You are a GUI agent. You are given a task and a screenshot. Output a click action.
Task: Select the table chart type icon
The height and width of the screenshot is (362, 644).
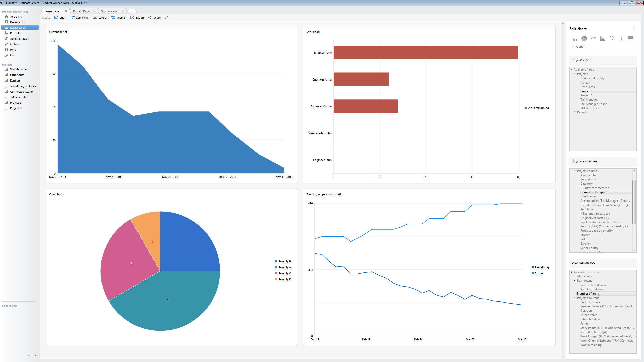[631, 38]
